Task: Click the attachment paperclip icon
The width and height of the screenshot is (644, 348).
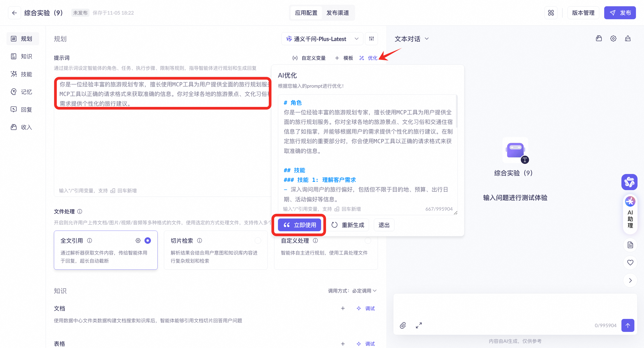Action: click(402, 325)
